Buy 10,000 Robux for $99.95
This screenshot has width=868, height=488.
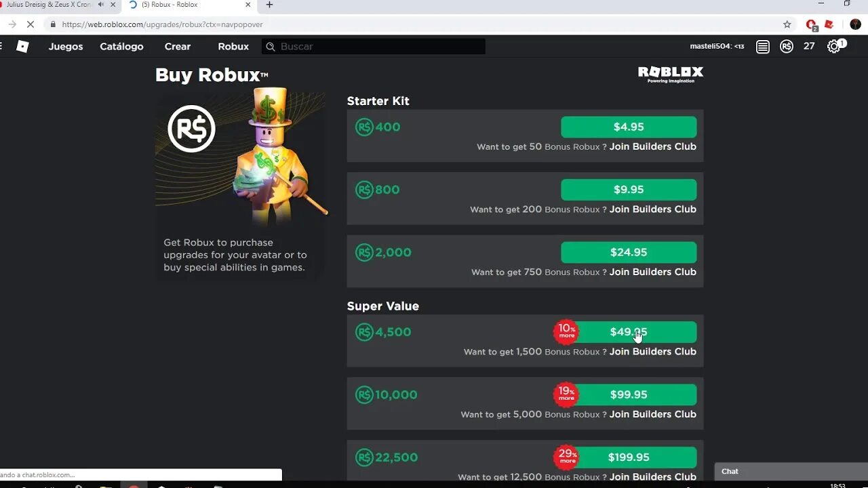point(629,394)
